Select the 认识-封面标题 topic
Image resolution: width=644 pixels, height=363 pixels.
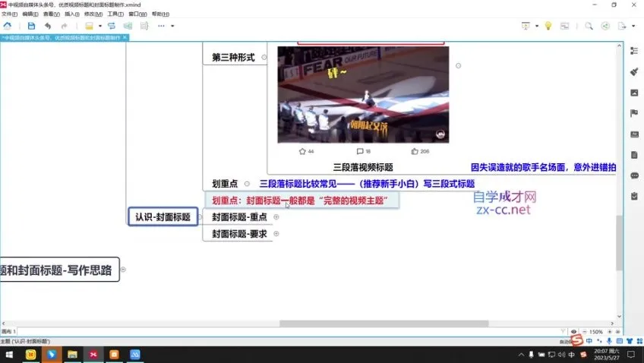click(163, 217)
